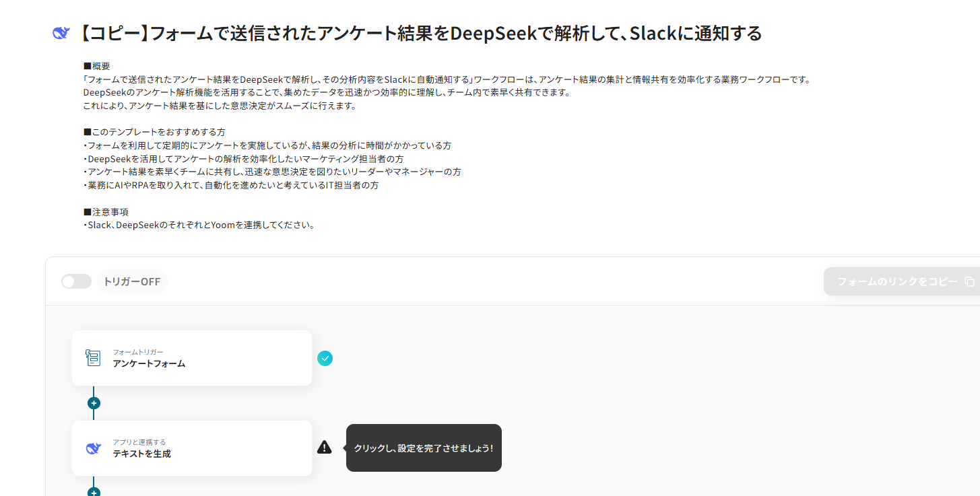Screen dimensions: 980x496
Task: Click the copy icon on フォームのリンクをコピー button
Action: point(969,281)
